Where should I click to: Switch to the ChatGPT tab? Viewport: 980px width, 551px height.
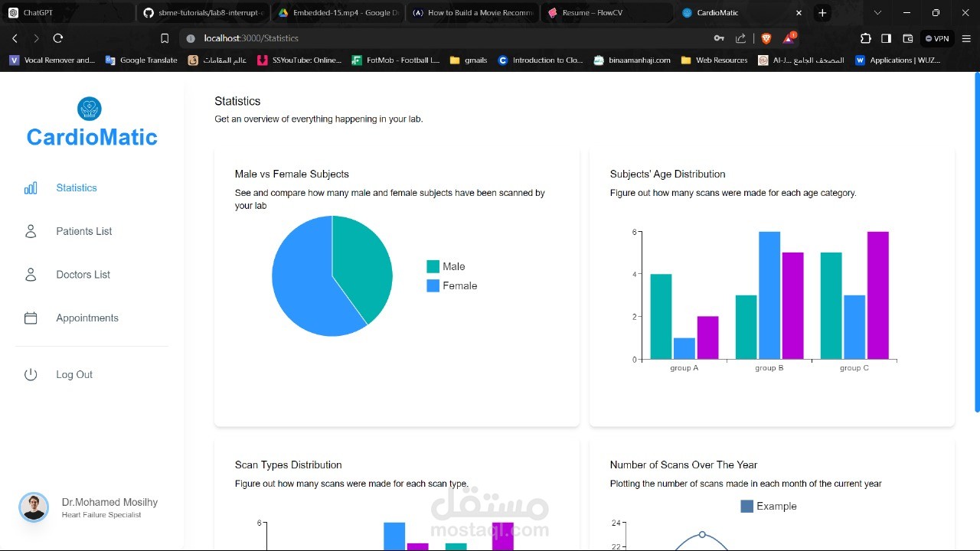click(67, 13)
